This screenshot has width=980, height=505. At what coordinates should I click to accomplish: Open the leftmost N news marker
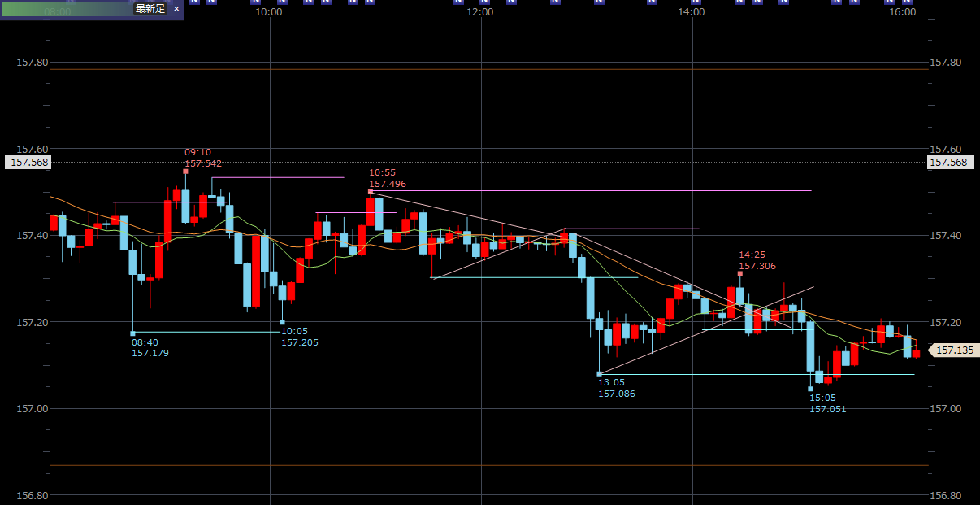point(193,2)
